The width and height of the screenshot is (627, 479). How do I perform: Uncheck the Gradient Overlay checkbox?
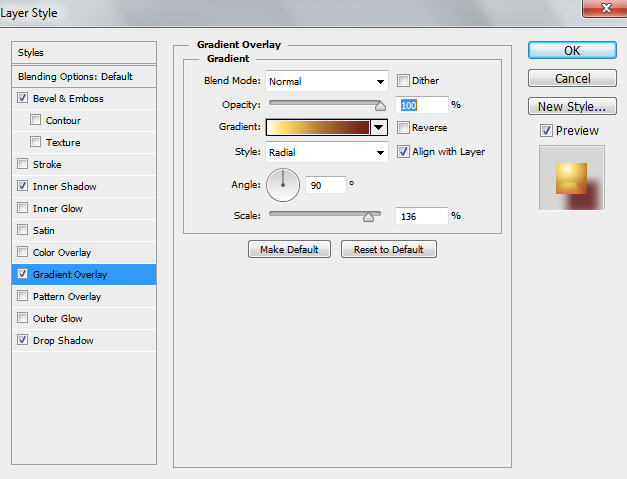(22, 273)
